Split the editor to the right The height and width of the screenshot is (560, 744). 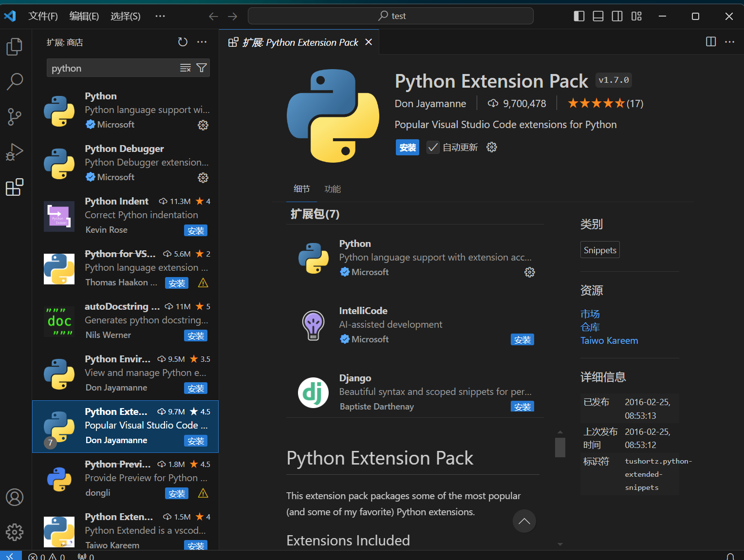711,42
